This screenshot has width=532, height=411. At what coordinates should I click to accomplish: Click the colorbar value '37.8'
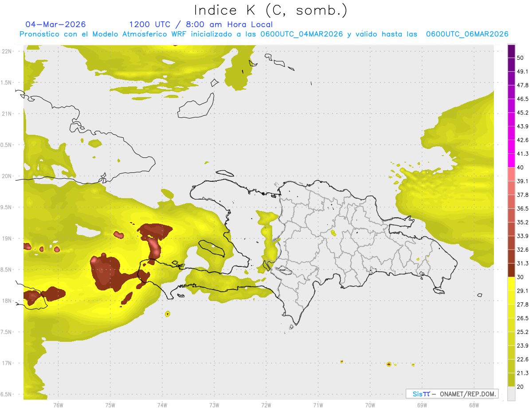coord(522,195)
